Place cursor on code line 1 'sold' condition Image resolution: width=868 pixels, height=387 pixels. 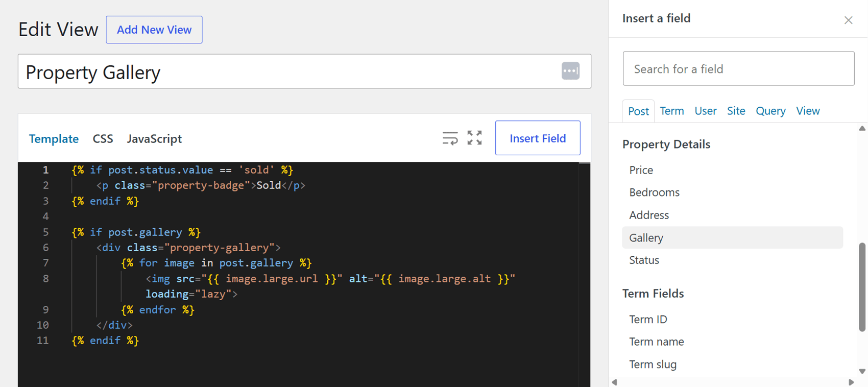pyautogui.click(x=183, y=170)
